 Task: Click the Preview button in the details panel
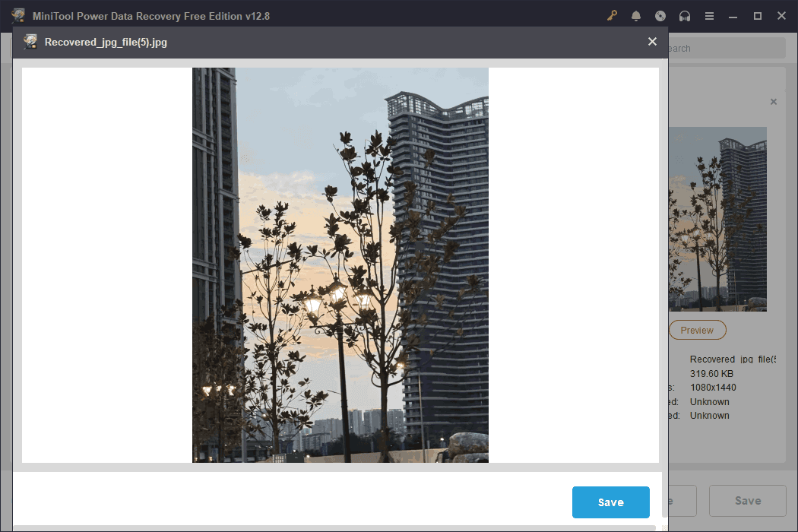click(697, 330)
